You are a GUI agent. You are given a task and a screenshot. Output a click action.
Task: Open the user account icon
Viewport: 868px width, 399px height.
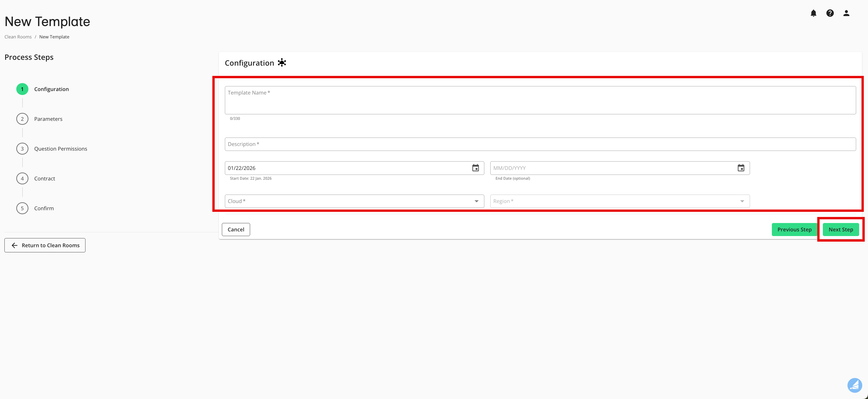(x=846, y=13)
